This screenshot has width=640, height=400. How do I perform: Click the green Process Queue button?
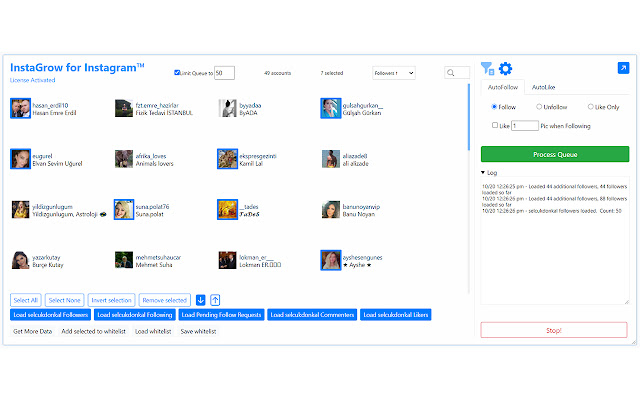pyautogui.click(x=555, y=154)
